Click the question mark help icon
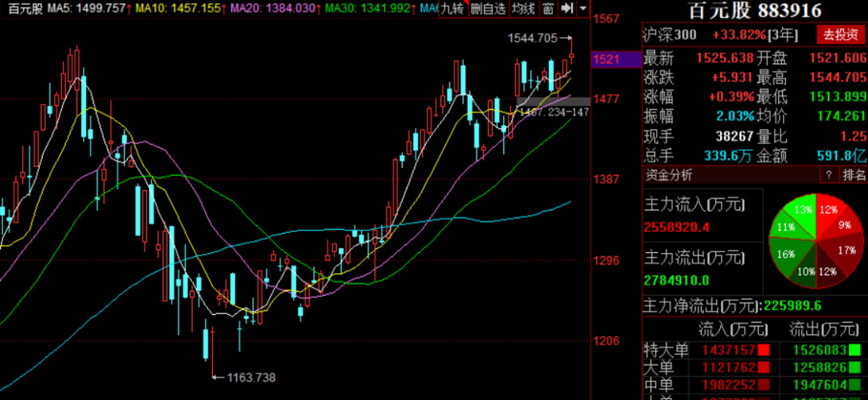This screenshot has height=400, width=868. (829, 175)
